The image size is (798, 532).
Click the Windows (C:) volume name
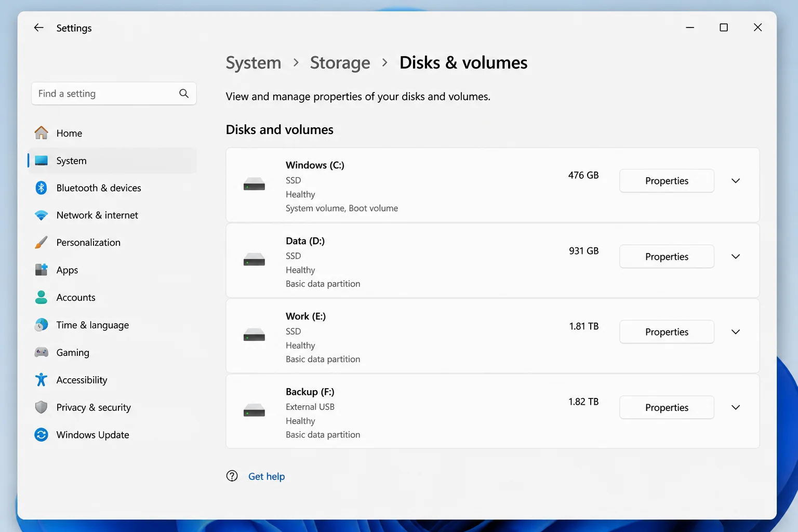[315, 165]
